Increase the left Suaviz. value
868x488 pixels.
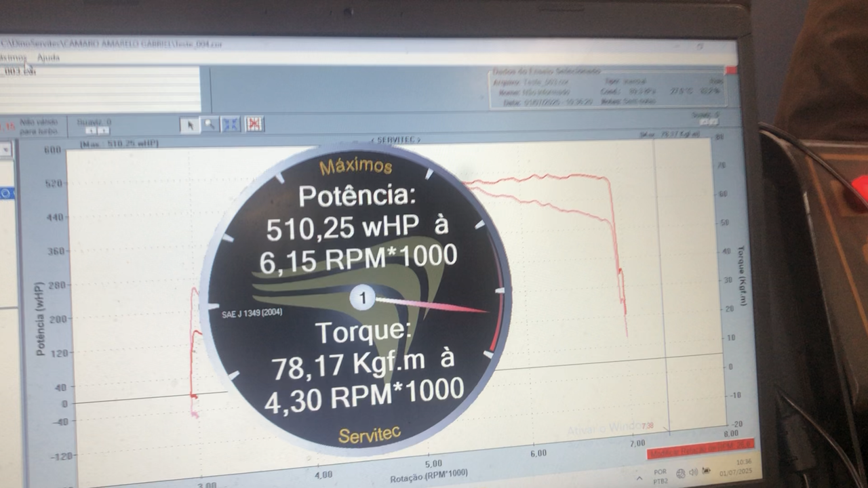(x=103, y=130)
